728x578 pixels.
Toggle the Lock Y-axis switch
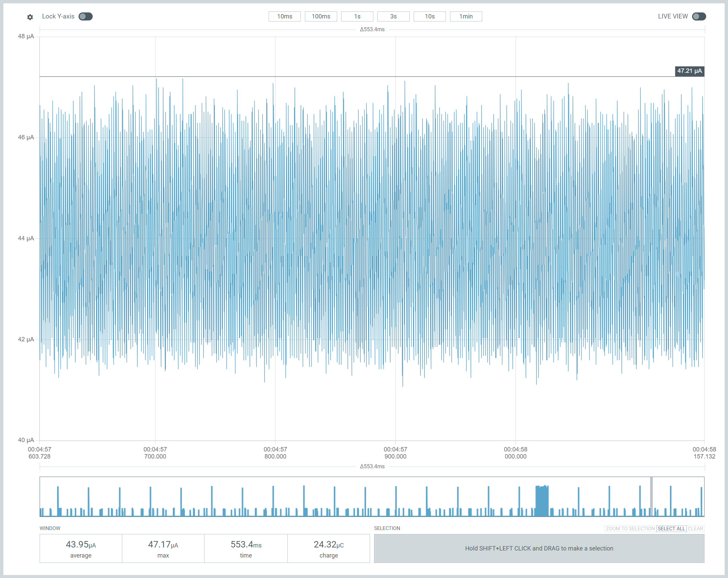85,16
